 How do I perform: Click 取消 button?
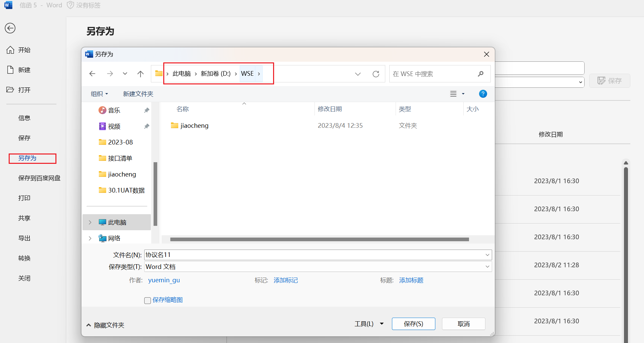click(x=464, y=324)
